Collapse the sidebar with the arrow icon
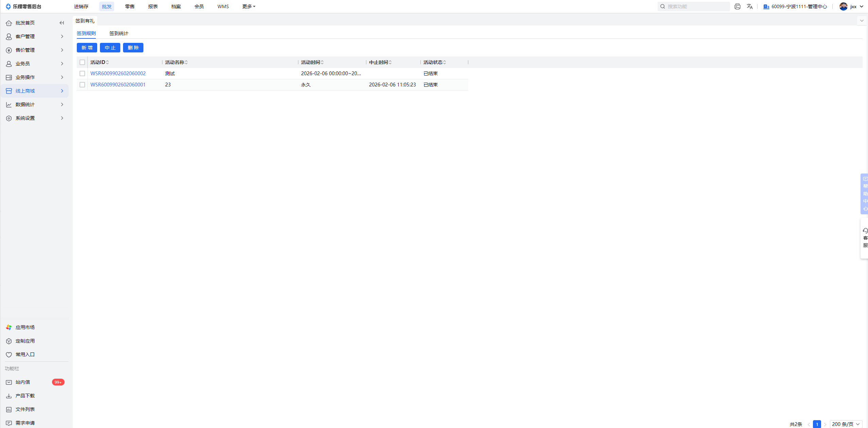The width and height of the screenshot is (868, 428). (62, 23)
